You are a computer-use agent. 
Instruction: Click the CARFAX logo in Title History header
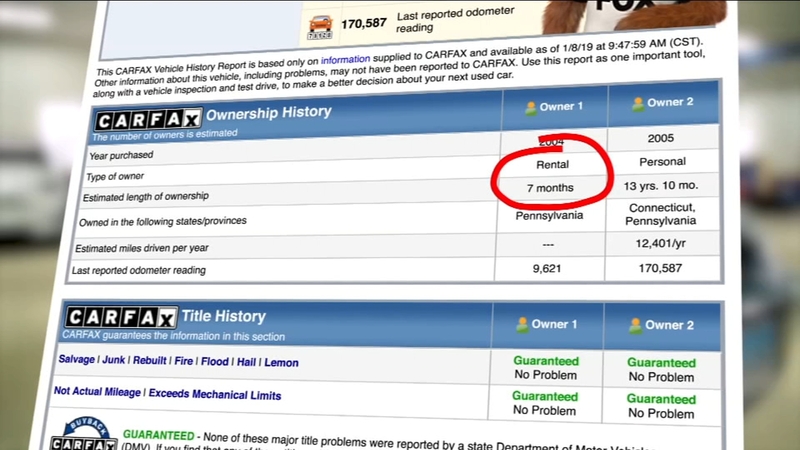coord(121,318)
